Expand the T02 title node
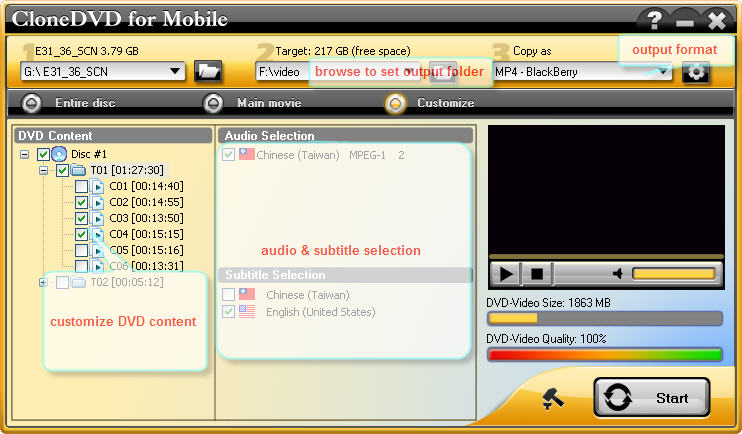Screen dimensions: 742x434 click(43, 283)
